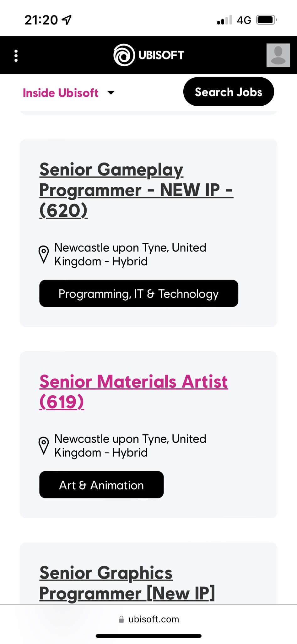Tap the home indicator bar at bottom
The height and width of the screenshot is (644, 297).
coord(148,636)
